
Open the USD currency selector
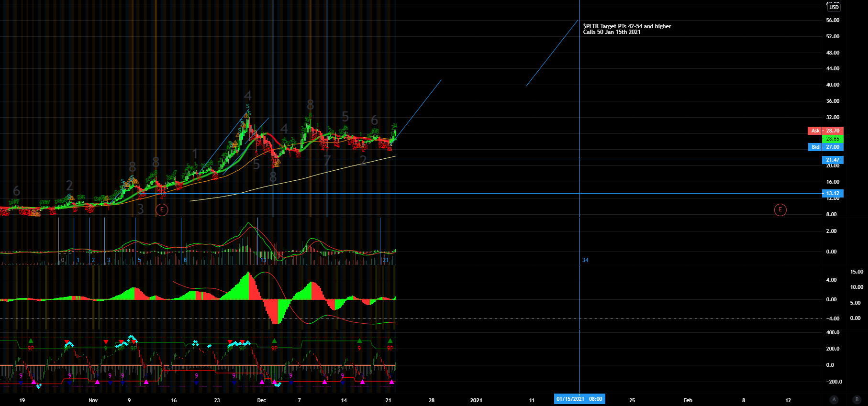(x=834, y=7)
